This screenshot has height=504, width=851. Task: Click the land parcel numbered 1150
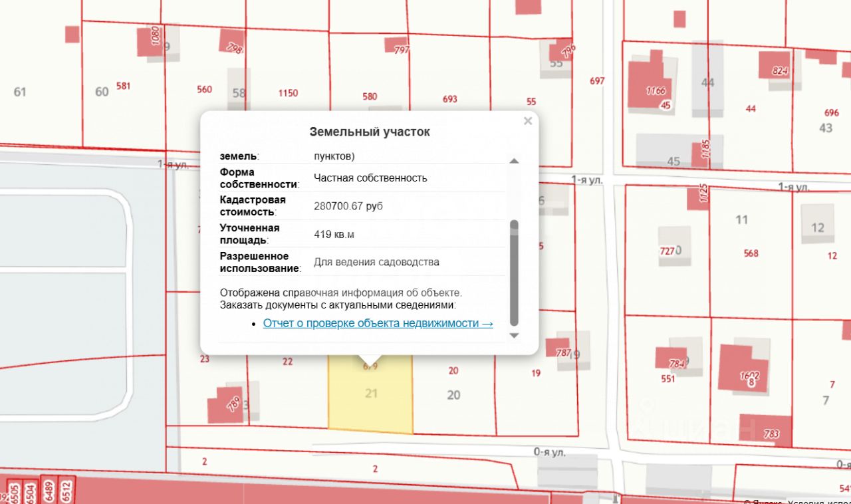coord(288,93)
